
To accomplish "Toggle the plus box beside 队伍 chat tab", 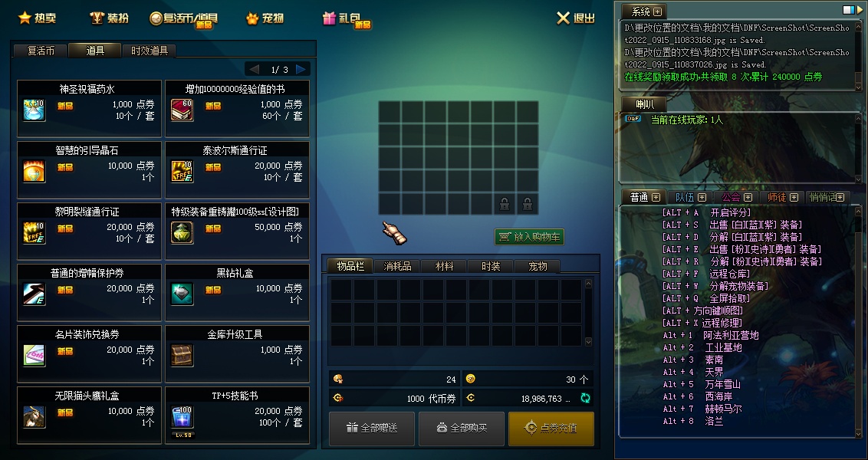I will click(702, 197).
